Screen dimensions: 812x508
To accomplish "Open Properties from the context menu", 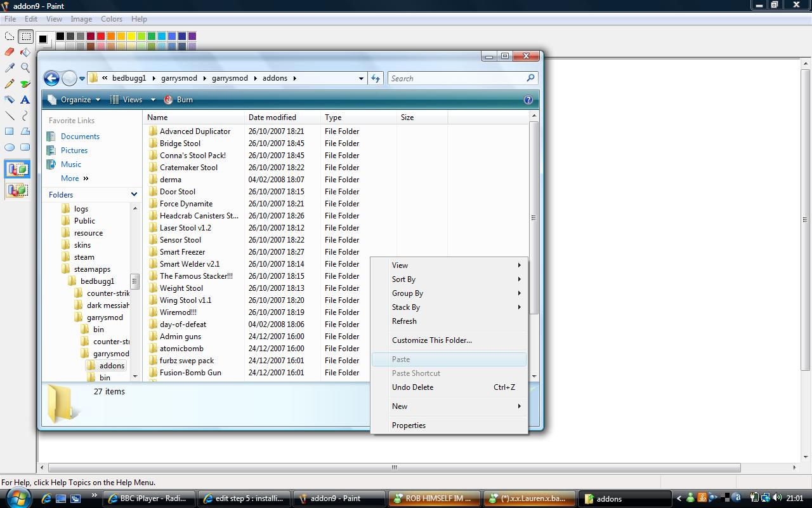I will 449,425.
